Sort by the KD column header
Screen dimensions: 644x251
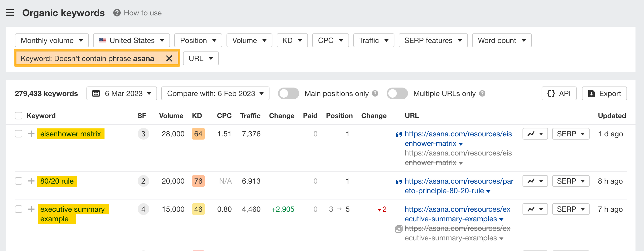[197, 116]
